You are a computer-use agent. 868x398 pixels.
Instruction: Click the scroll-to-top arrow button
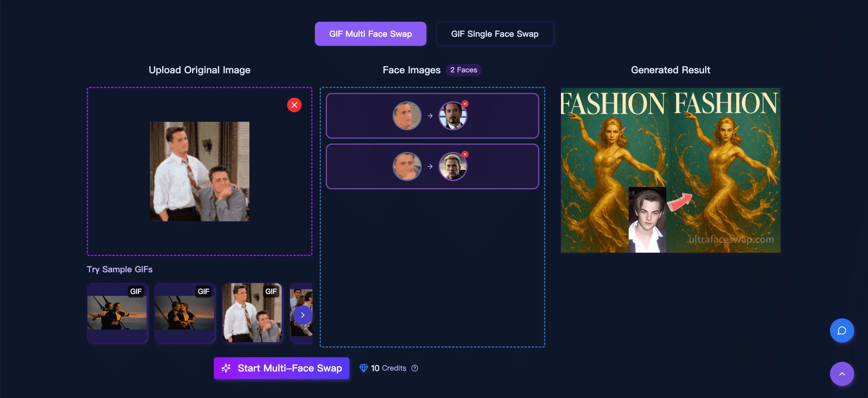point(841,374)
